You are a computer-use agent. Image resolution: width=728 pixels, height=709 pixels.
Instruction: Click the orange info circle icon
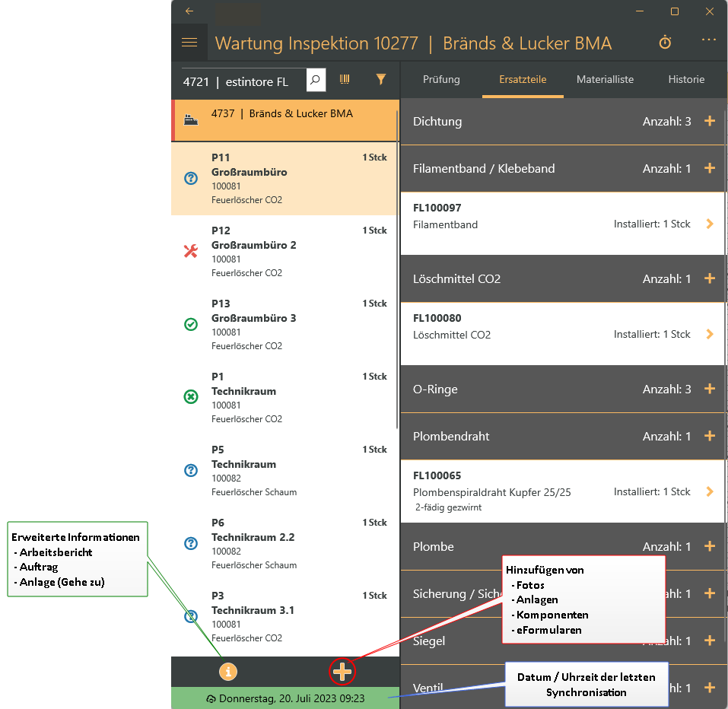(x=228, y=672)
